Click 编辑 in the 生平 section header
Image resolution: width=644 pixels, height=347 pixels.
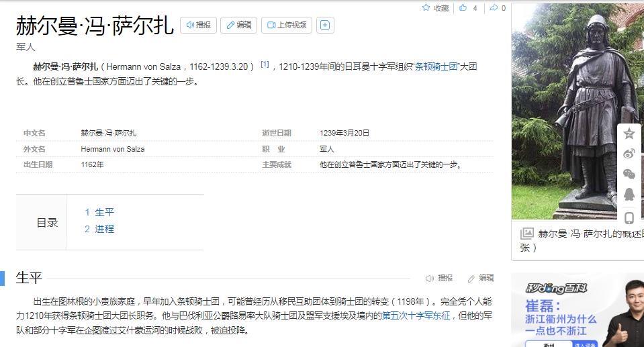tap(481, 278)
